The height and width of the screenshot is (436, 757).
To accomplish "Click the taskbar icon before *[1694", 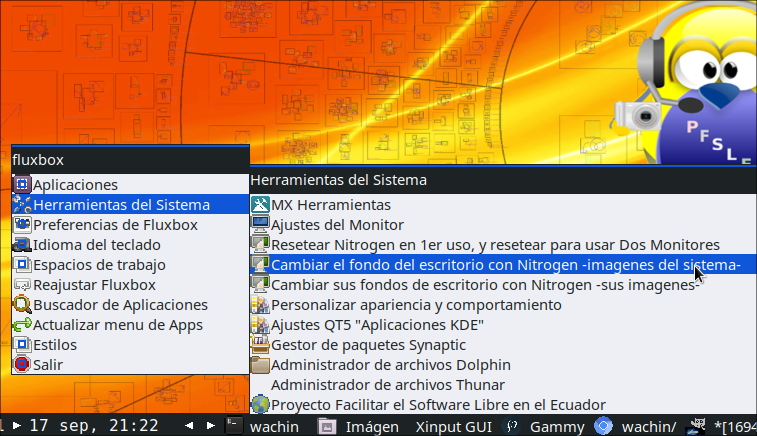I will [x=697, y=426].
